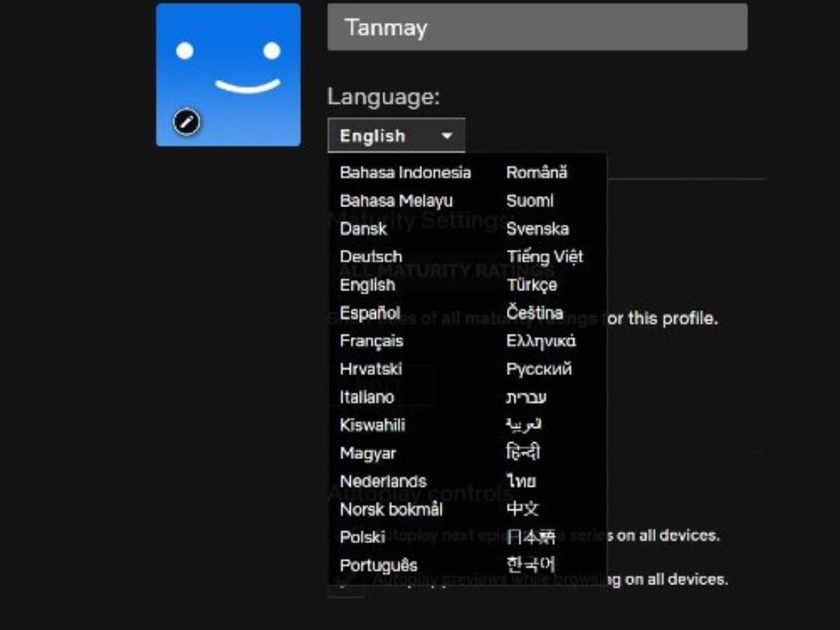This screenshot has width=840, height=630.
Task: Choose Türkçe from the list
Action: point(532,285)
